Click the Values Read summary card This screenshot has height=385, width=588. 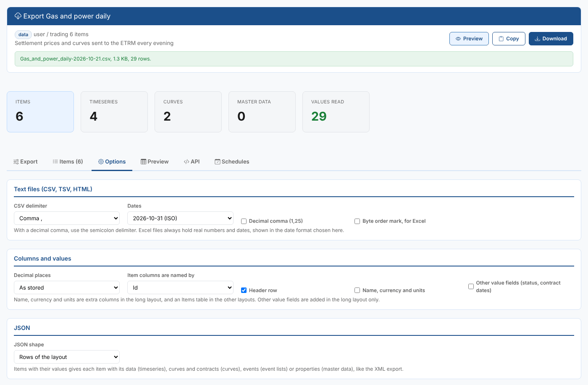pyautogui.click(x=336, y=112)
